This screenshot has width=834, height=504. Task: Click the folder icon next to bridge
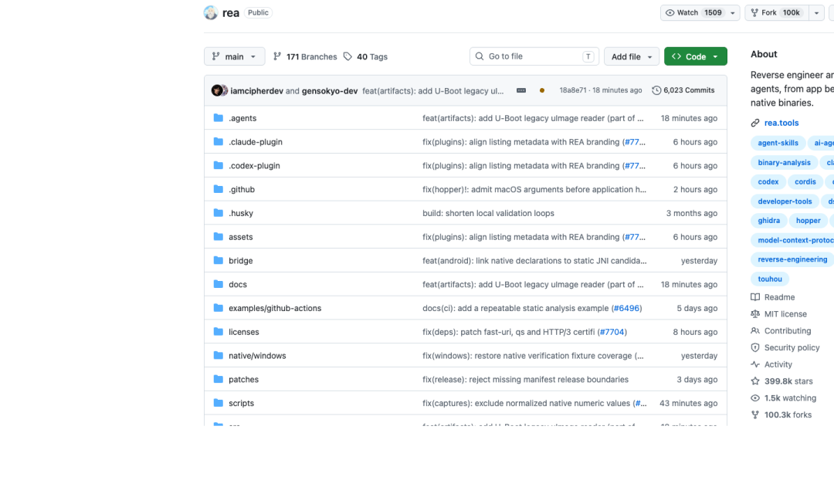pyautogui.click(x=218, y=260)
